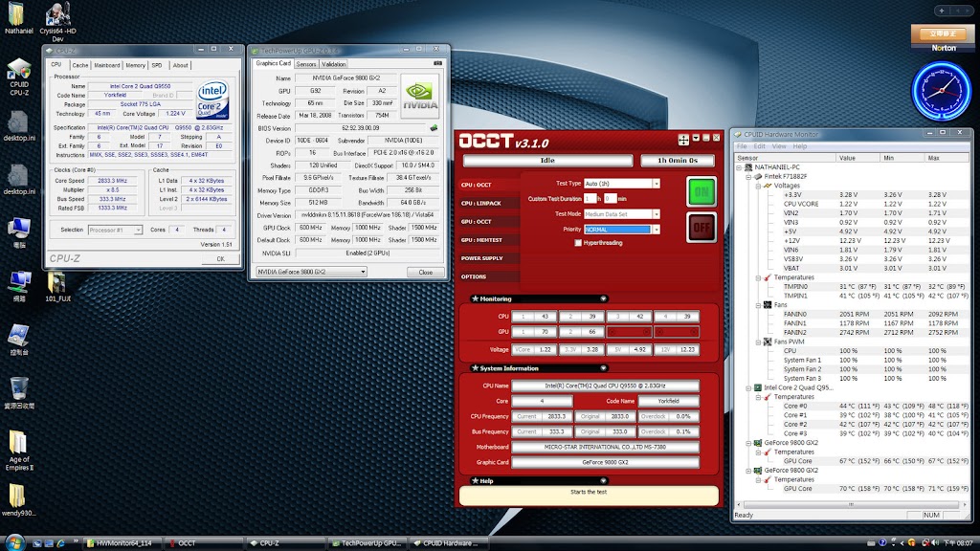Click the Fans PWM category icon
Viewport: 980px width, 551px height.
click(x=768, y=342)
